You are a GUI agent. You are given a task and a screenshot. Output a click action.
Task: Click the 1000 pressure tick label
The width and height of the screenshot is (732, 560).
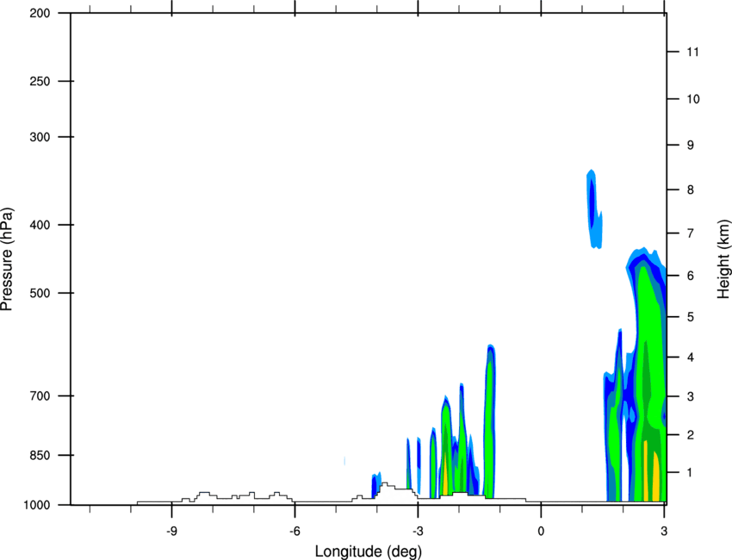click(x=36, y=505)
